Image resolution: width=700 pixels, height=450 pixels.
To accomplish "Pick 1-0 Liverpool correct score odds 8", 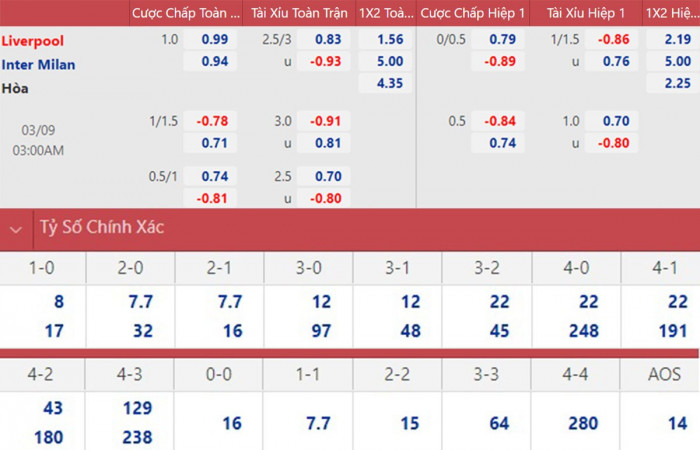I will pyautogui.click(x=59, y=302).
